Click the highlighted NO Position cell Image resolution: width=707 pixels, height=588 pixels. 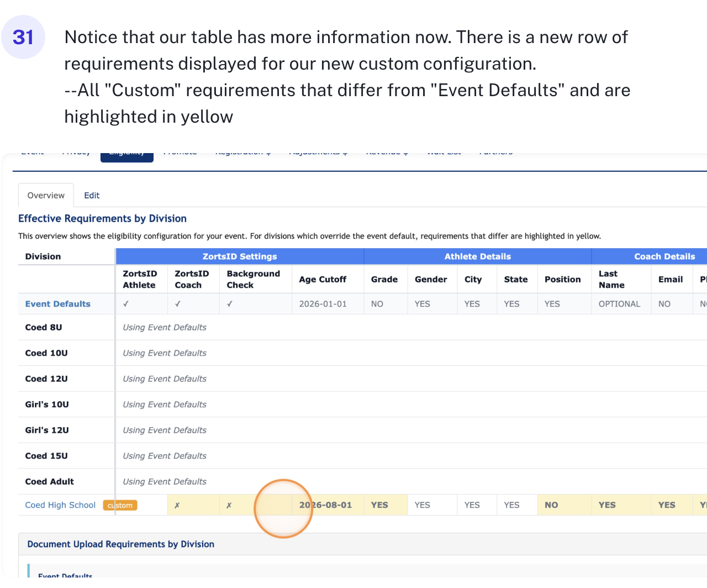(x=551, y=505)
